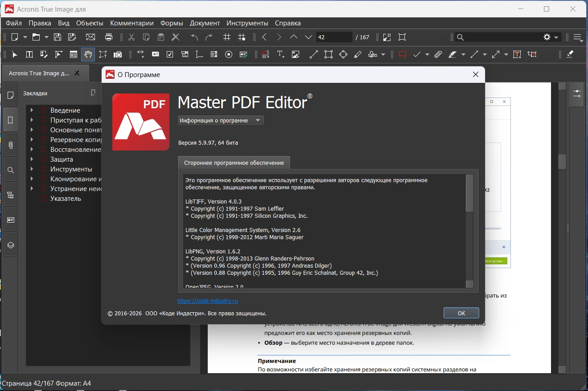Viewport: 588px width, 391px height.
Task: Print the document using the printer icon
Action: coord(109,37)
